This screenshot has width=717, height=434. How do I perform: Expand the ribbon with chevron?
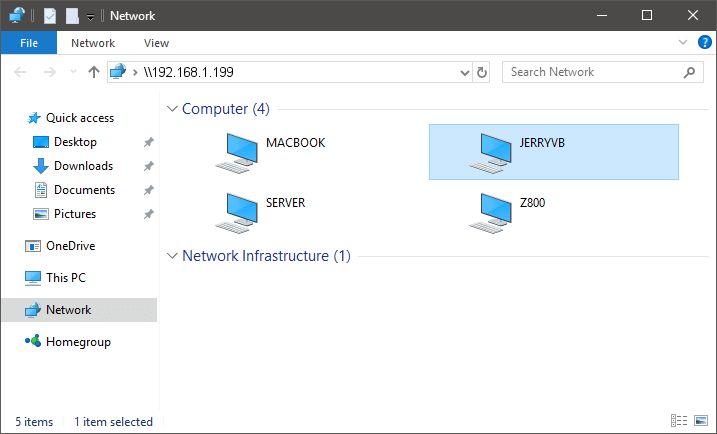[683, 43]
